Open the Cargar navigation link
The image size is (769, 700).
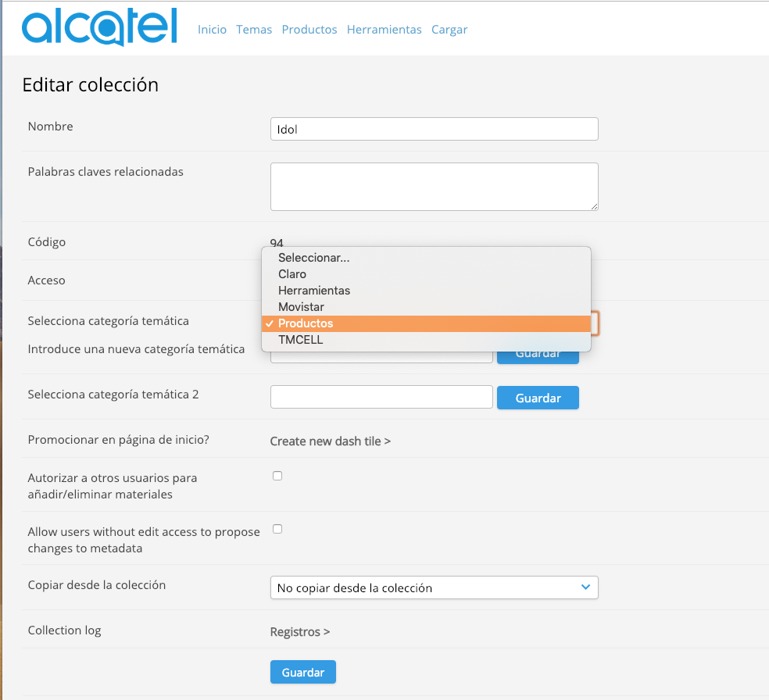click(449, 30)
